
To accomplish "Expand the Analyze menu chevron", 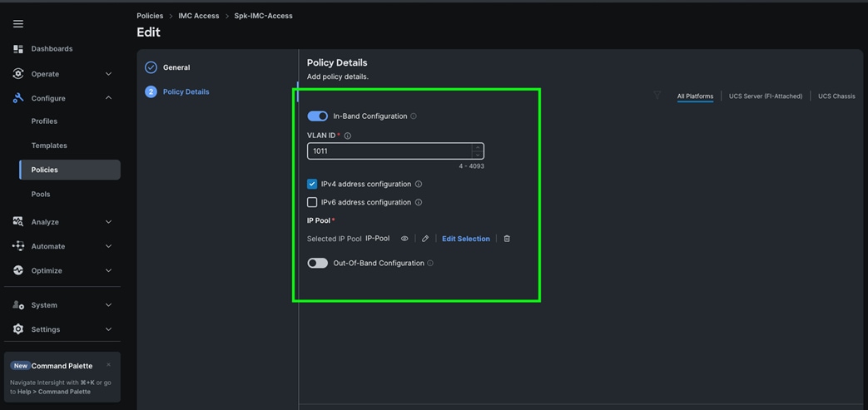I will pos(108,222).
